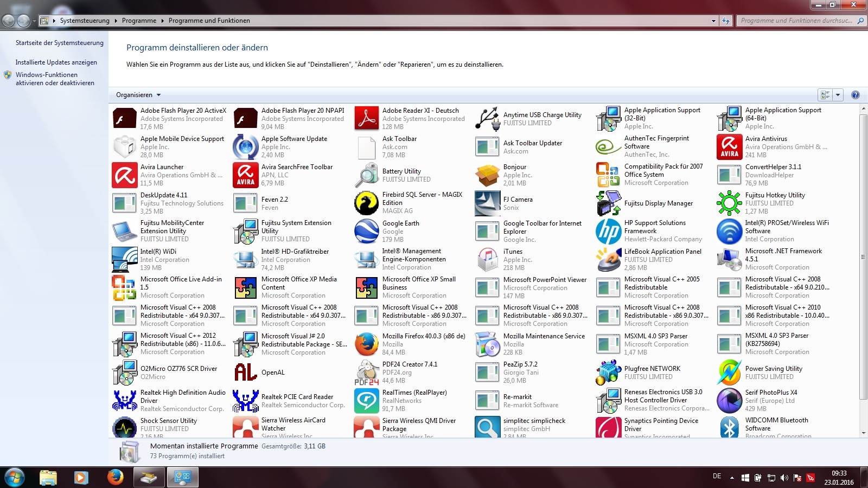Screen dimensions: 868x488
Task: Select the ConvertHelper 3.1.1 entry
Action: coord(775,175)
